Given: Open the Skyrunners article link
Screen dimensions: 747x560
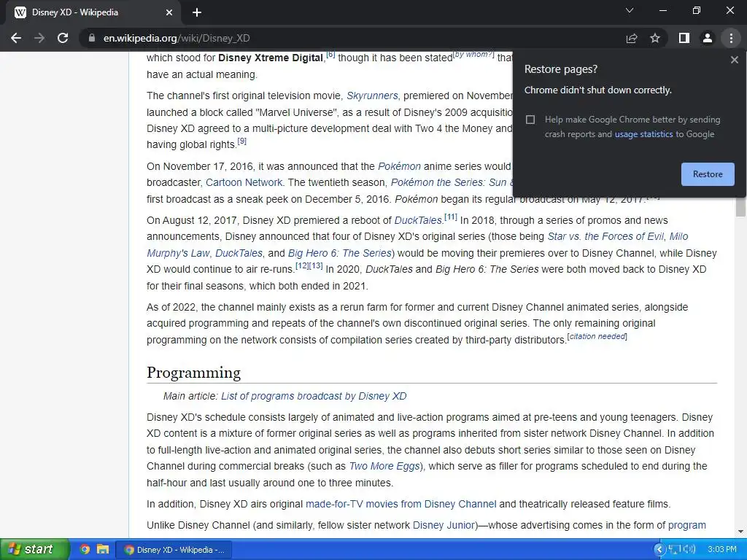Looking at the screenshot, I should (372, 96).
